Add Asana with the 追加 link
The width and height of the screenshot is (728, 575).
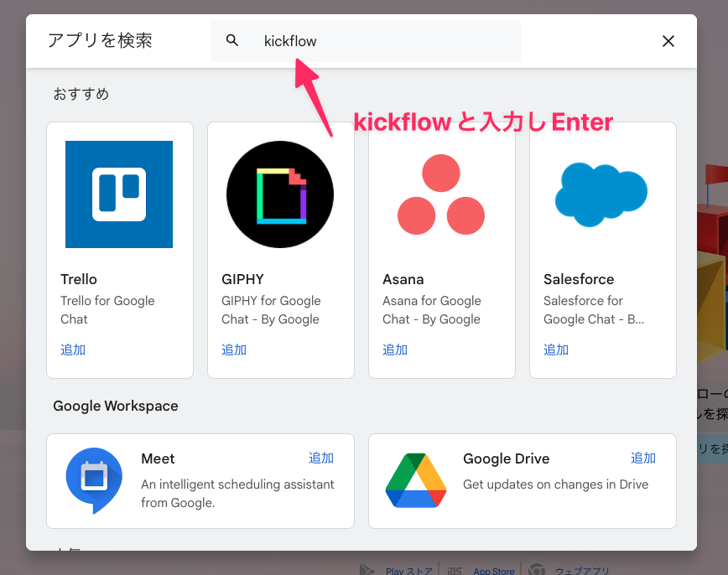[395, 350]
